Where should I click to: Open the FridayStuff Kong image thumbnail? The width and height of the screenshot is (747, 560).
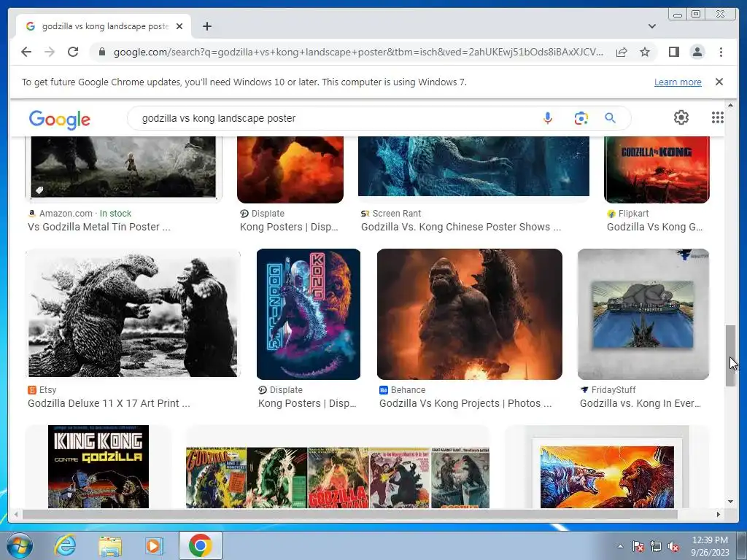point(643,314)
